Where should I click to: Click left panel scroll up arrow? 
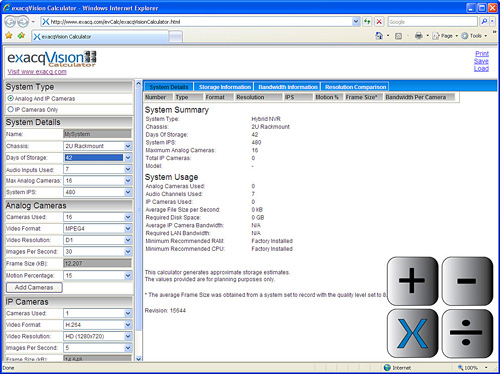coord(139,83)
